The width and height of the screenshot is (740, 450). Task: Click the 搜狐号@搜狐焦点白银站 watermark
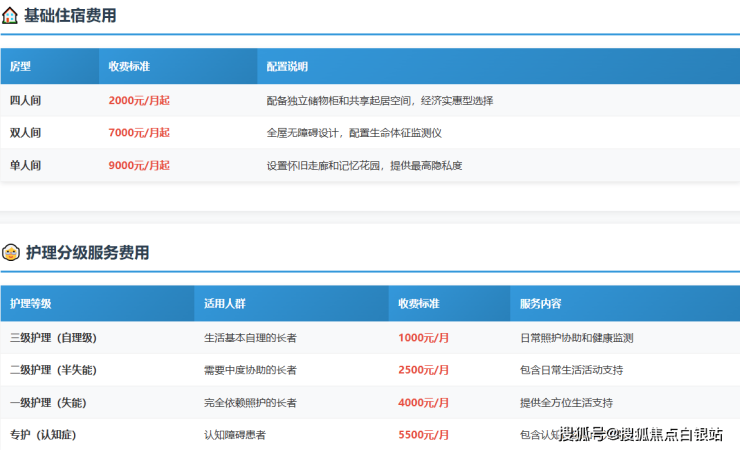click(640, 434)
